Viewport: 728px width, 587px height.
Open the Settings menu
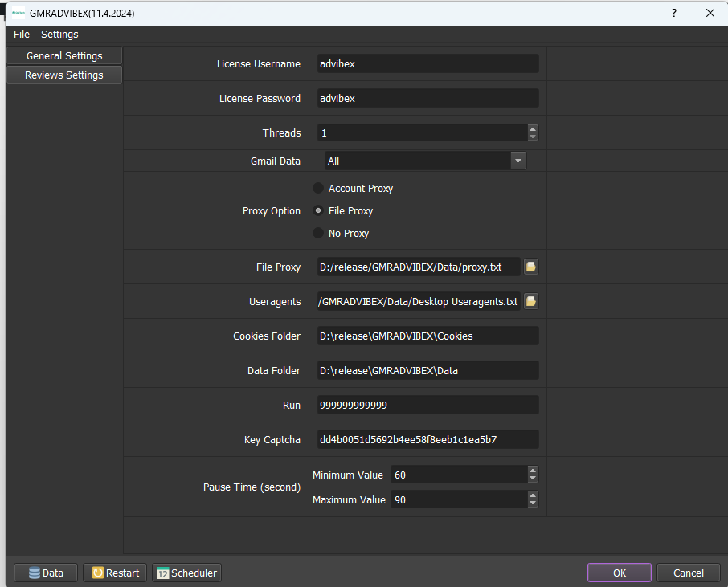(59, 34)
